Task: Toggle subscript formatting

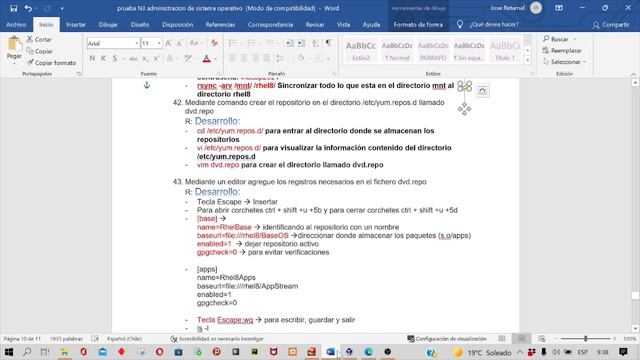Action: pos(145,58)
